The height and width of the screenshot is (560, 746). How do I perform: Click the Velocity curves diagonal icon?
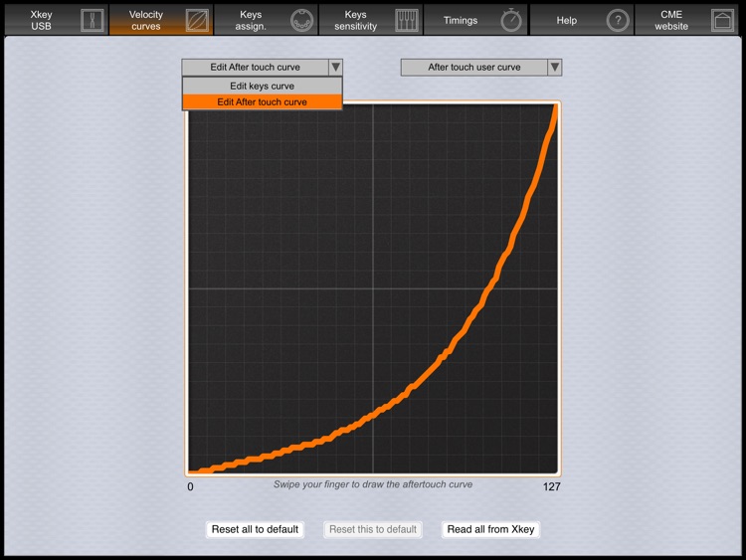197,21
